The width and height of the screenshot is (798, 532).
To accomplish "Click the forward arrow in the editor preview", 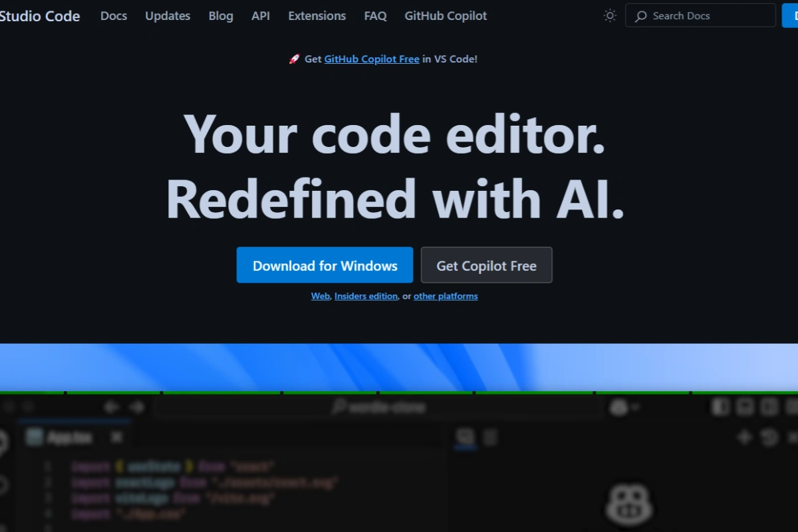I will [136, 407].
